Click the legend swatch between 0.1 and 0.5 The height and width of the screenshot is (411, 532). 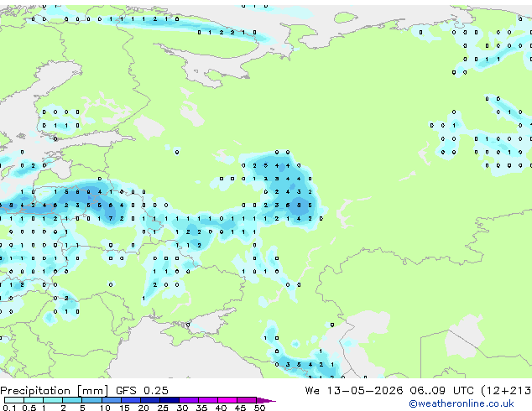(x=14, y=400)
